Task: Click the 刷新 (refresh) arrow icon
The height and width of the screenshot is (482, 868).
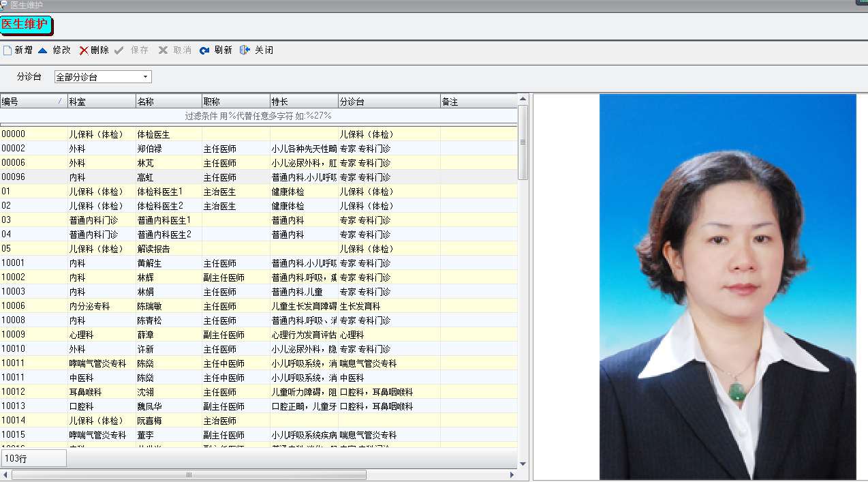Action: (x=204, y=50)
